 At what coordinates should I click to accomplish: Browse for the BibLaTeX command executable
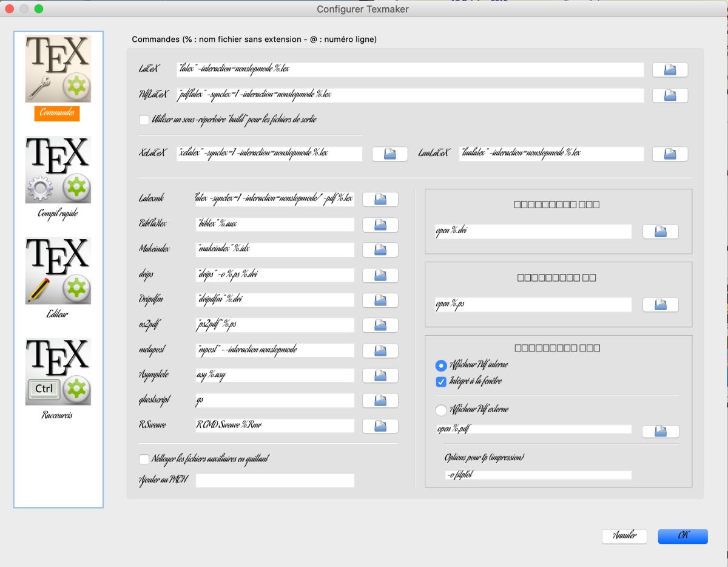click(x=380, y=225)
